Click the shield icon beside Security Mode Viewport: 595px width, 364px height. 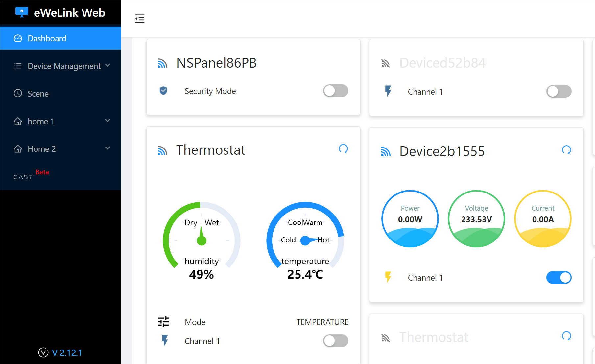pos(163,91)
